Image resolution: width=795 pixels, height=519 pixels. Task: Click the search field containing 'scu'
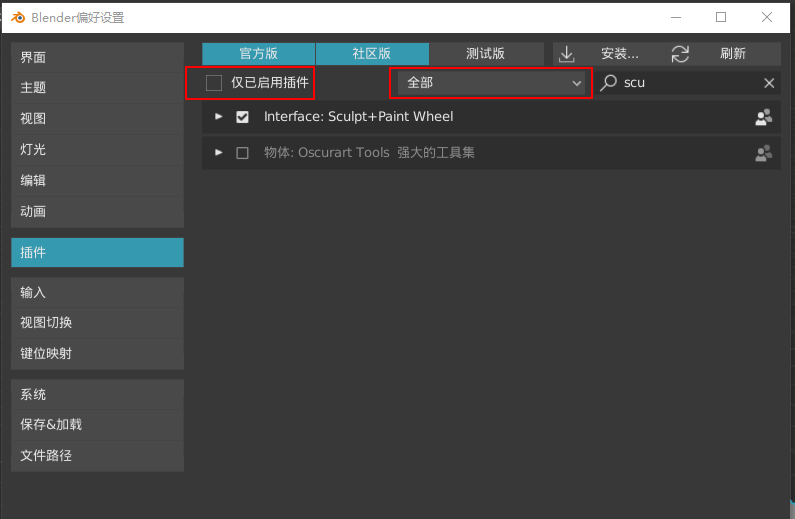688,83
